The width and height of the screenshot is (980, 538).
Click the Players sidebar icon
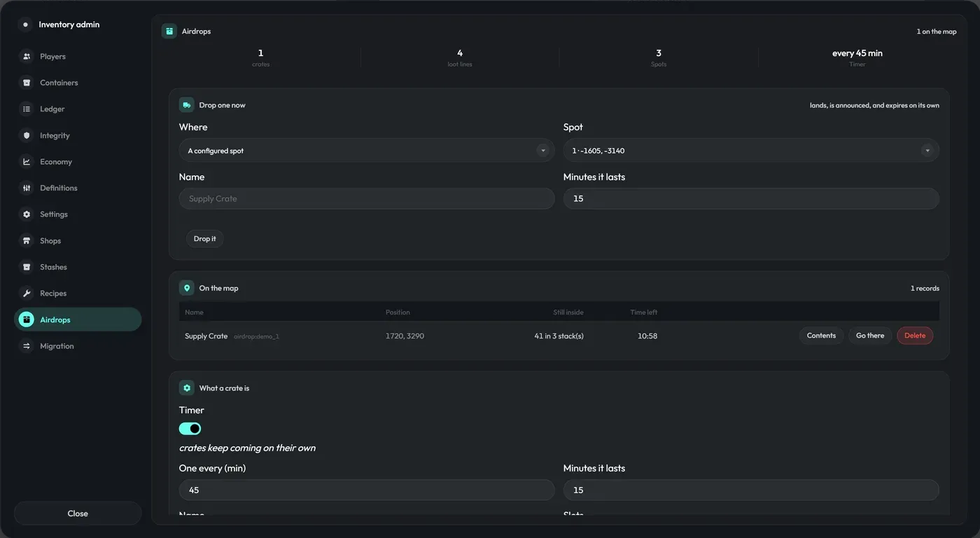tap(27, 57)
